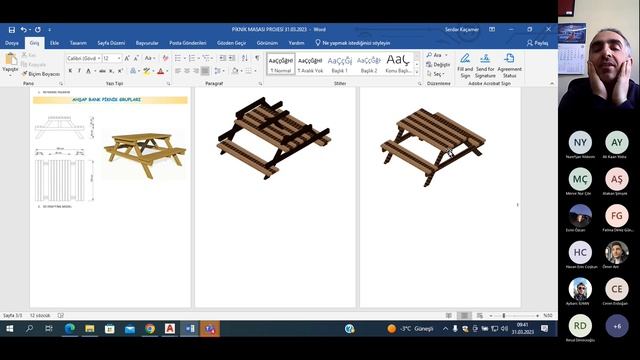Click the sort icon in Paragraf group
The width and height of the screenshot is (640, 360).
tap(244, 58)
